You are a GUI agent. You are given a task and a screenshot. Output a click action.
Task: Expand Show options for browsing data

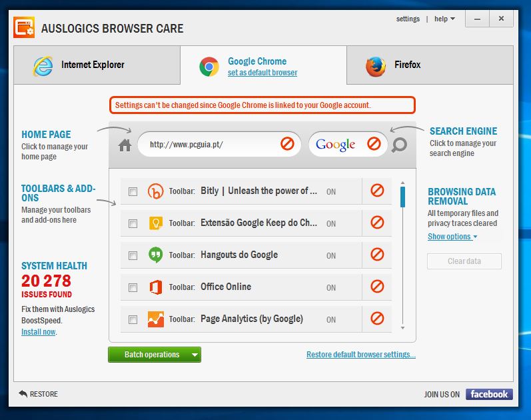(452, 237)
